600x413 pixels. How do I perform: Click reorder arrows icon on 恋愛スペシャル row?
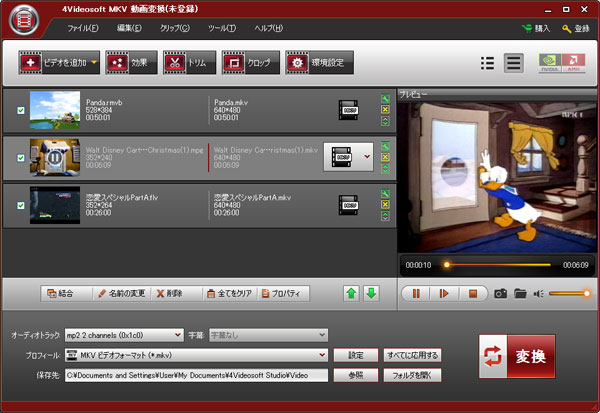coord(385,216)
